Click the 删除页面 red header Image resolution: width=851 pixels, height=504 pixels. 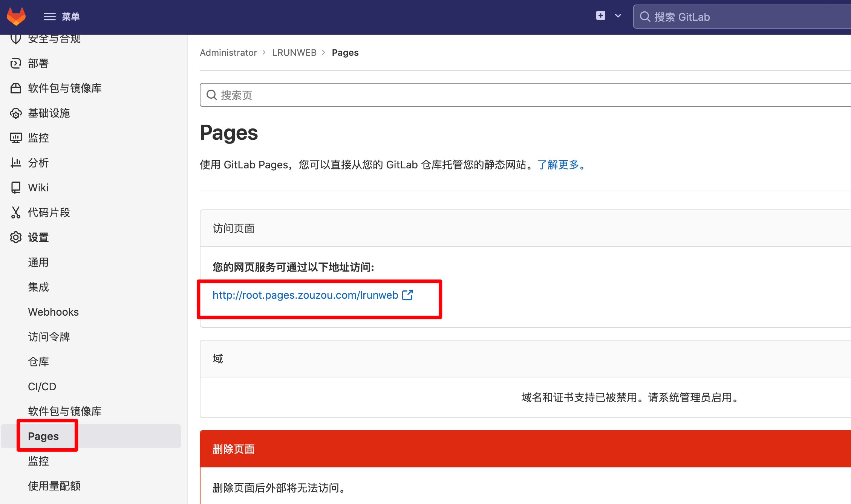point(525,449)
